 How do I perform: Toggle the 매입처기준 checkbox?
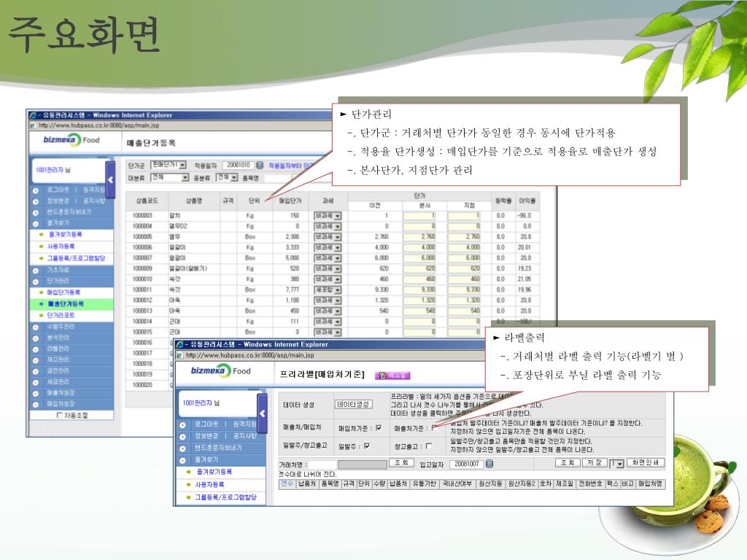pos(379,427)
